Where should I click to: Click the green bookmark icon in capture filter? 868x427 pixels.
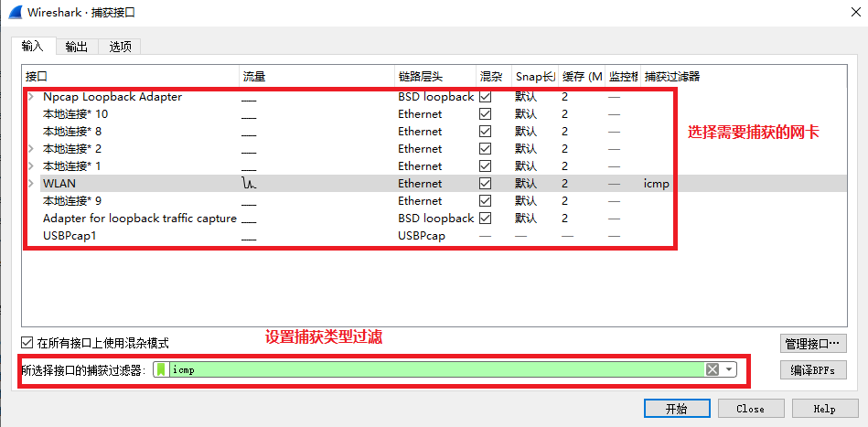[x=161, y=370]
